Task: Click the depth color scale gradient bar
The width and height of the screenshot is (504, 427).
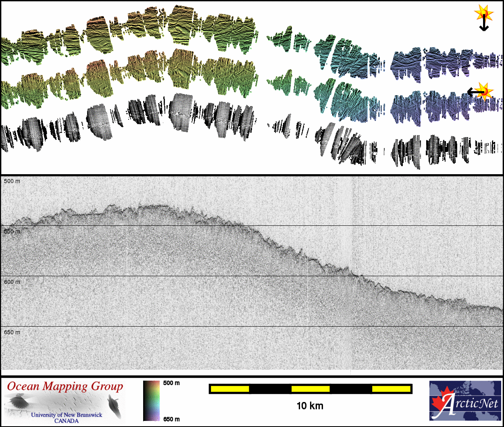Action: click(151, 401)
